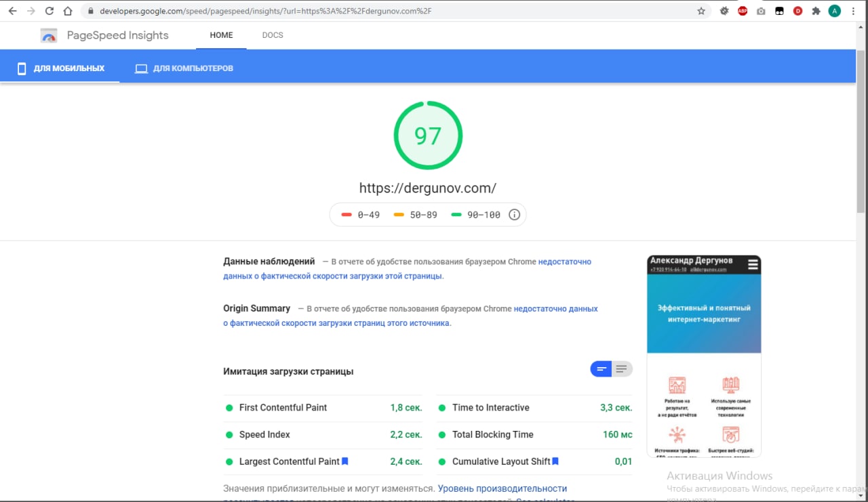868x502 pixels.
Task: Open the 'недостаточно данных о фактической скорости загрузки страниц этого источника' link
Action: [410, 316]
